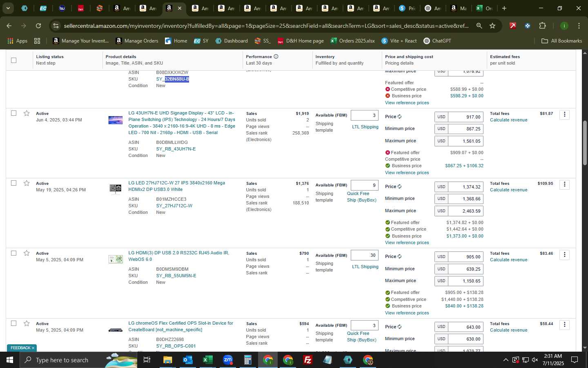
Task: Select the SY_RB_55UM5N-E listing checkbox
Action: point(14,253)
